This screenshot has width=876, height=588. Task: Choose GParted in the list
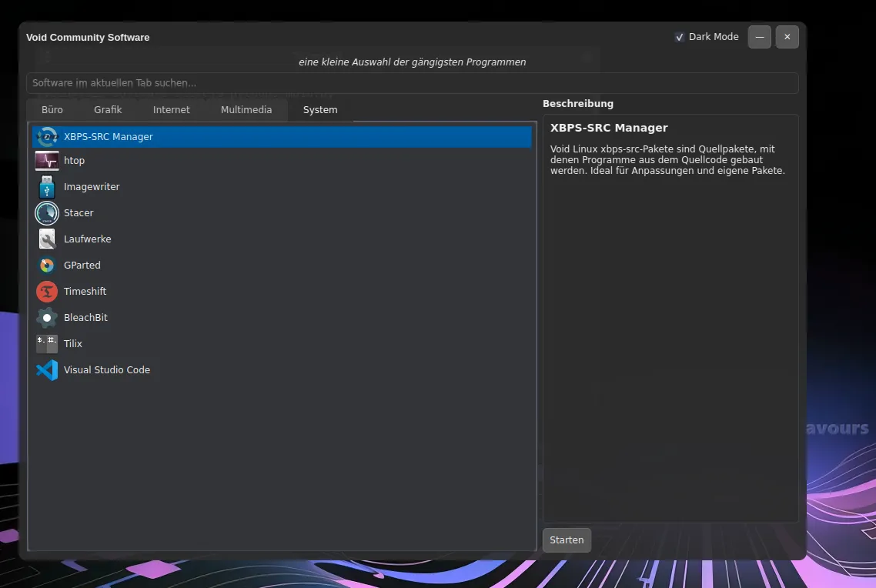[x=283, y=266]
